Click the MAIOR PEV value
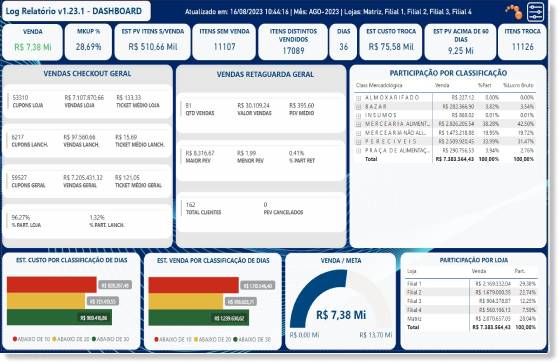 tap(200, 153)
